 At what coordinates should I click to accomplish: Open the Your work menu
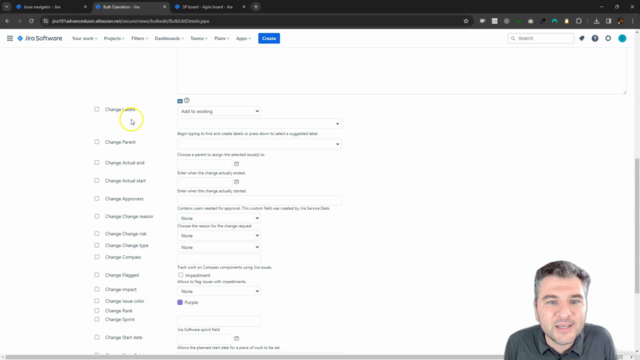(x=84, y=38)
